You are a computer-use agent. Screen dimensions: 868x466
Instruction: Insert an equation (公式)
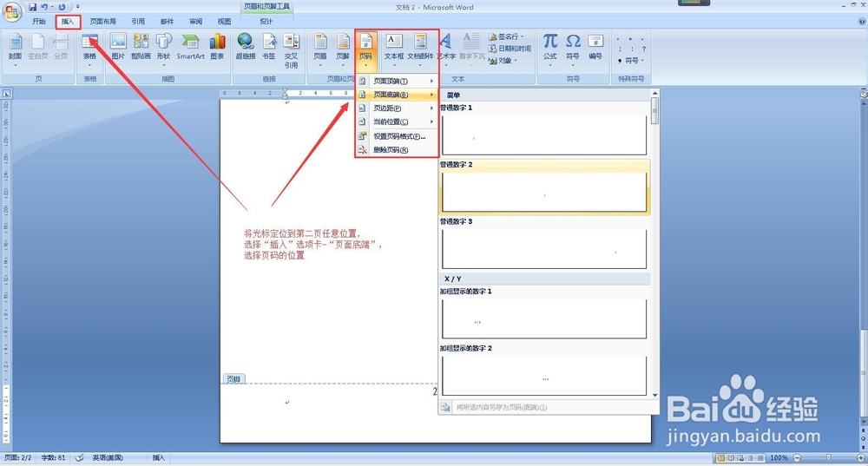point(549,49)
